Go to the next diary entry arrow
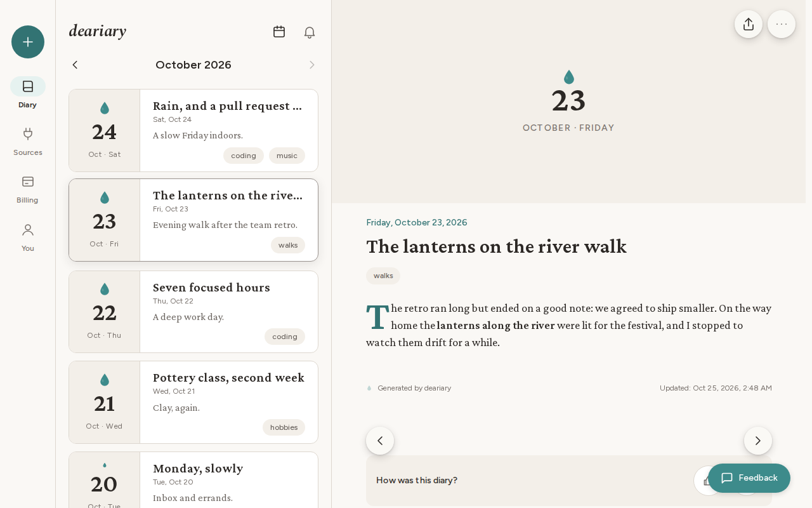The width and height of the screenshot is (812, 508). 758,441
